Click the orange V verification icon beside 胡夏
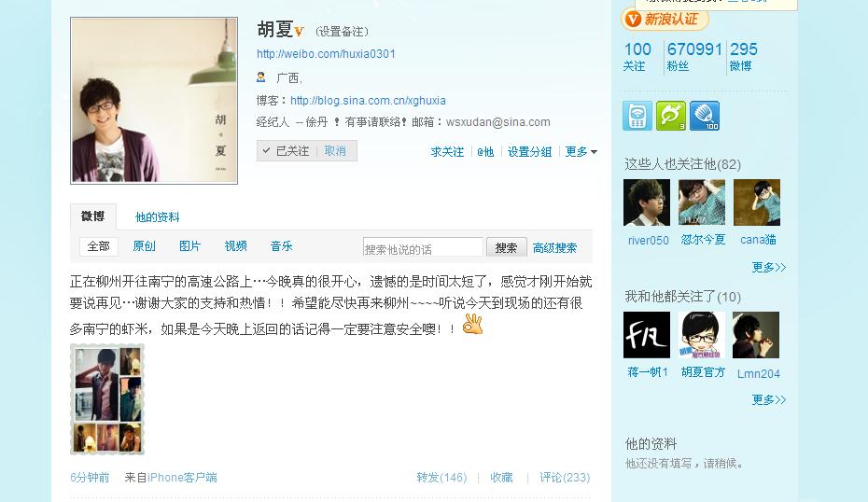 click(299, 32)
